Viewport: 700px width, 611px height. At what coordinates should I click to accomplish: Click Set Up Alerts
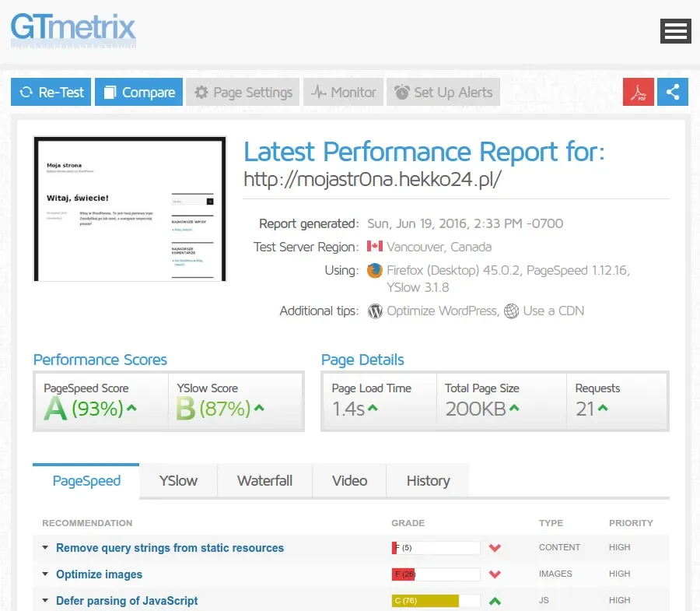tap(443, 92)
